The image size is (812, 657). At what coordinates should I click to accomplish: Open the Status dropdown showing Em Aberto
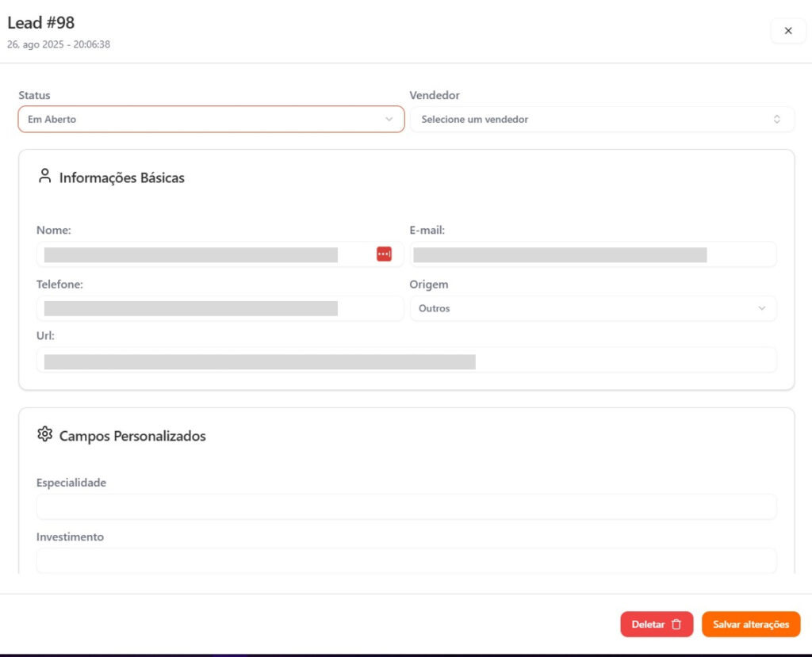pyautogui.click(x=211, y=120)
